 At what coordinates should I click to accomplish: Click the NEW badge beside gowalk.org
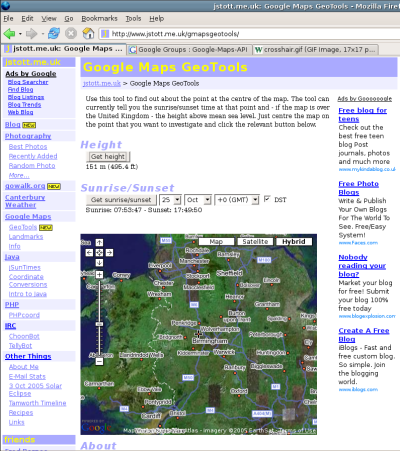54,186
